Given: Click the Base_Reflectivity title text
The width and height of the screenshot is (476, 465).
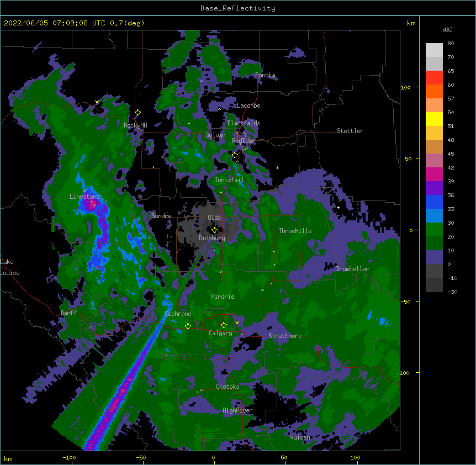Looking at the screenshot, I should [237, 8].
